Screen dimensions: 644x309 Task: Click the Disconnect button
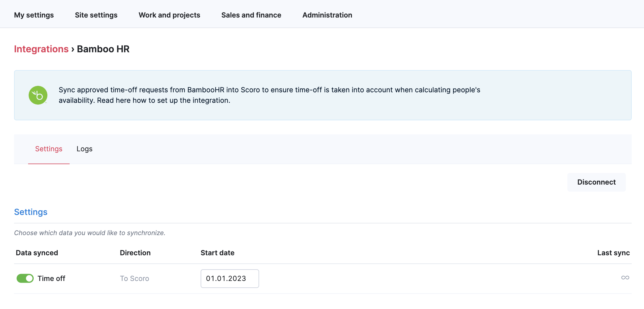point(597,182)
